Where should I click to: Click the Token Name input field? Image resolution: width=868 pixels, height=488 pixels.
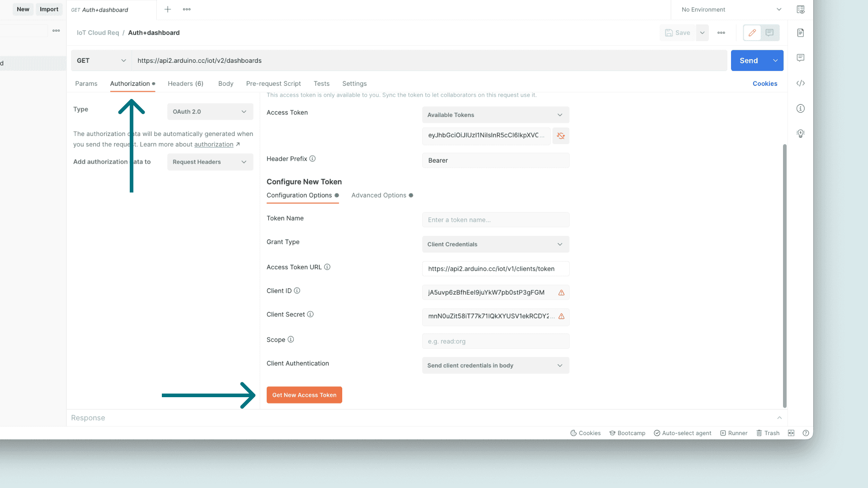(x=495, y=220)
